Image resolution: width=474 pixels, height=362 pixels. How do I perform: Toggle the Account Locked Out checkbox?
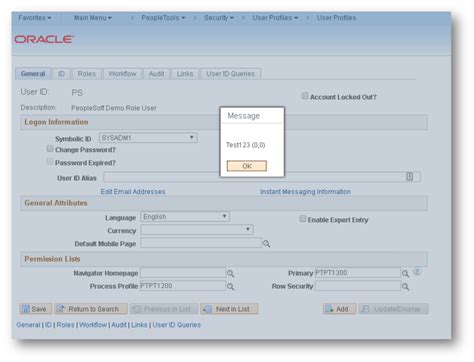click(305, 96)
